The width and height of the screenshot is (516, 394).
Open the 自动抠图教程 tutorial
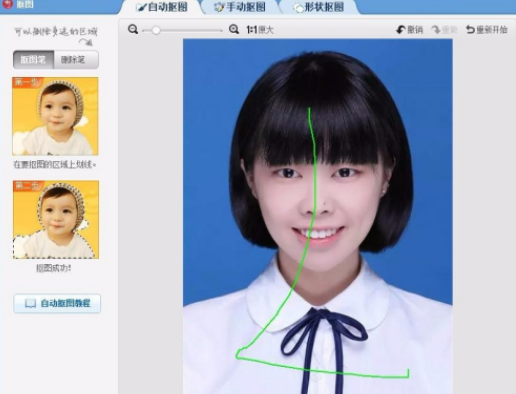click(x=57, y=303)
